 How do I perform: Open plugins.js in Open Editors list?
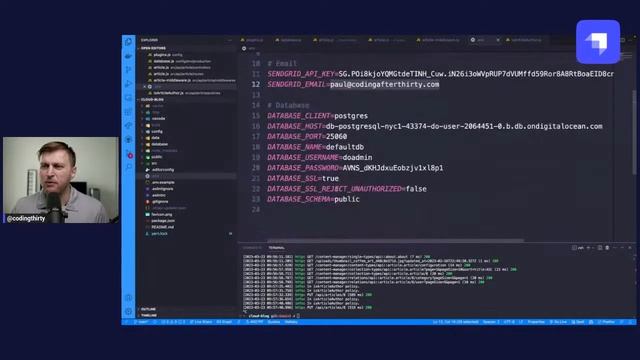tap(165, 55)
